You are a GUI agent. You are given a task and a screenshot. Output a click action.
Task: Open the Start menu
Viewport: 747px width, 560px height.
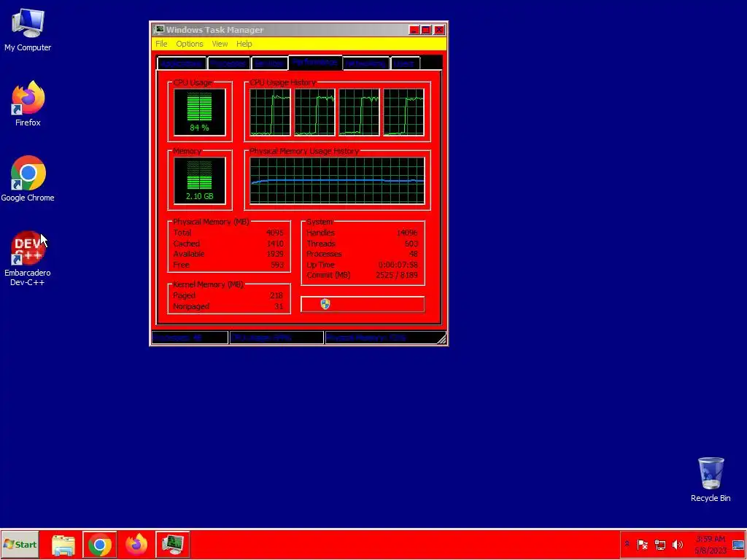point(20,544)
